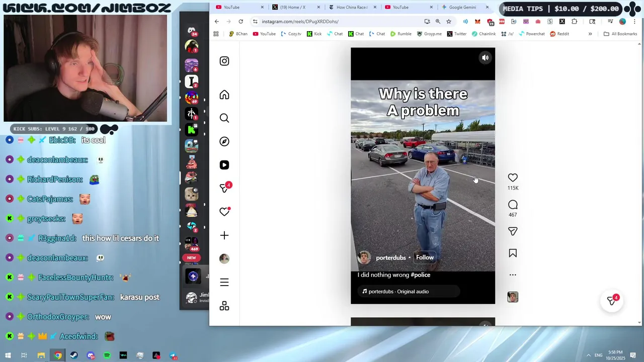Screen dimensions: 644x362
Task: Go to Instagram Home feed icon
Action: (224, 95)
